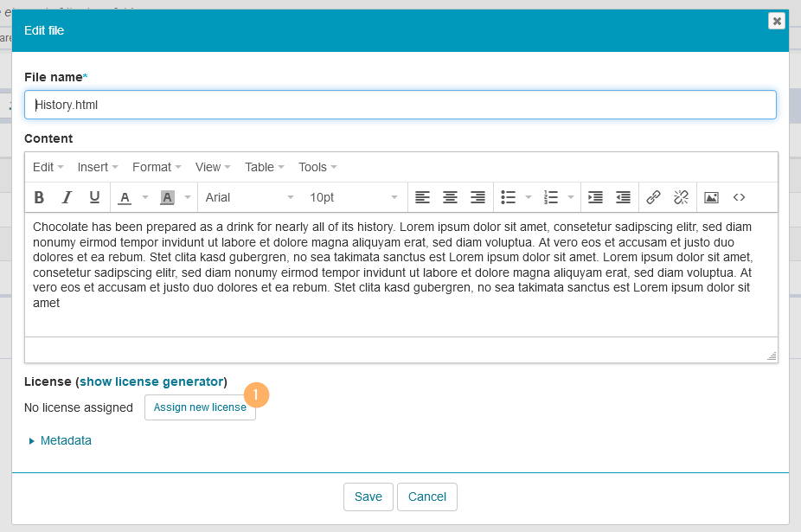This screenshot has width=801, height=532.
Task: Expand the bullet list style dropdown arrow
Action: [529, 197]
